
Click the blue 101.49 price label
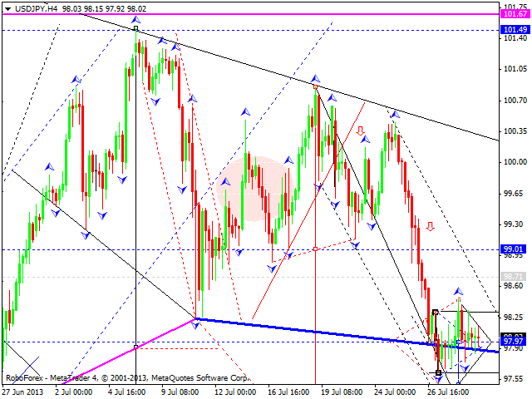coord(515,30)
